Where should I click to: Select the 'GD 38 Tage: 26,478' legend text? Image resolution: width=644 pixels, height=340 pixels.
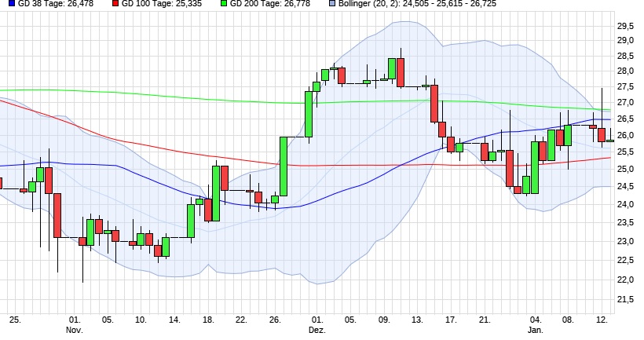(x=56, y=4)
